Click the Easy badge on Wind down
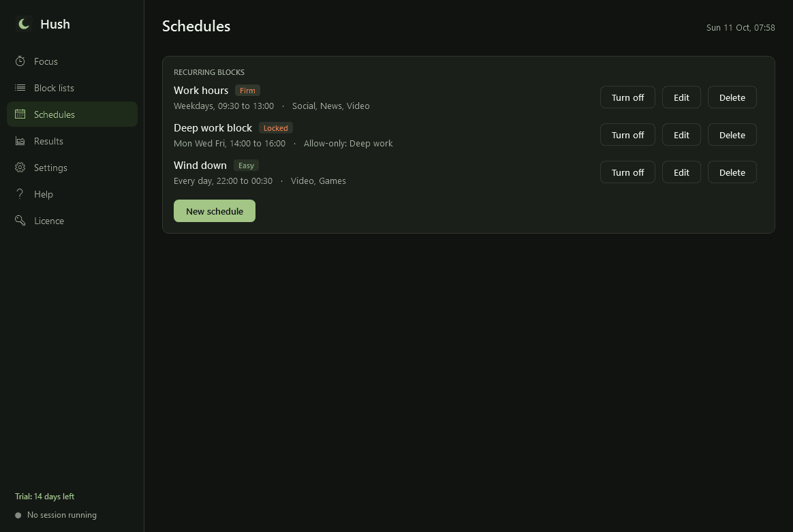793x532 pixels. click(x=246, y=166)
